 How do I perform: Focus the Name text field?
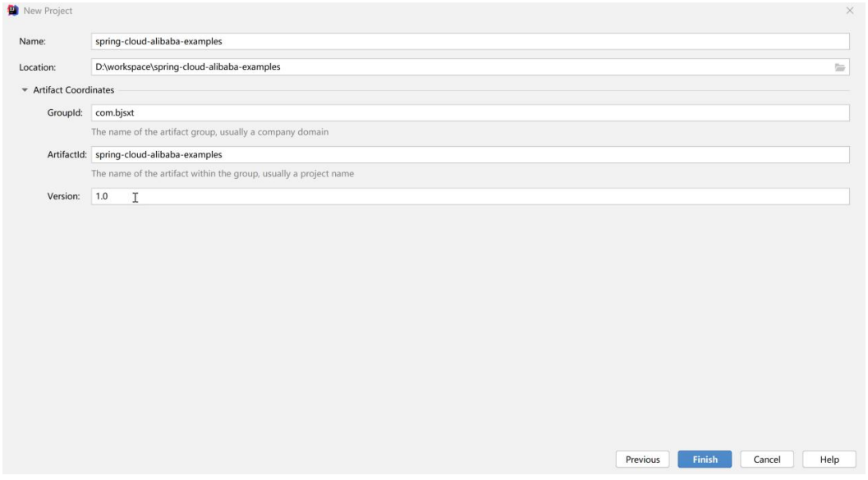pyautogui.click(x=470, y=42)
